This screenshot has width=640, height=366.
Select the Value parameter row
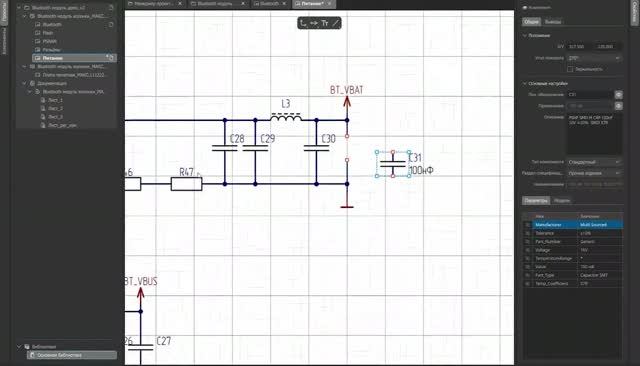(x=573, y=267)
